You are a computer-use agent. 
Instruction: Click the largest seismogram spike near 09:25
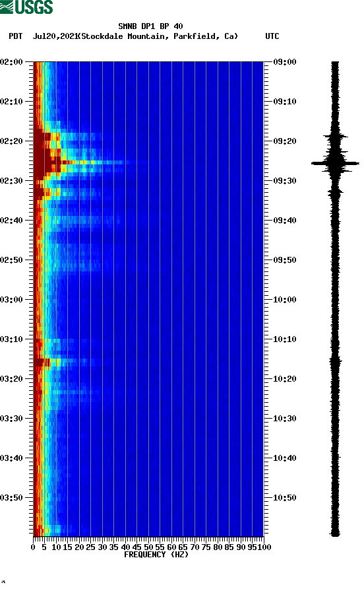[335, 163]
